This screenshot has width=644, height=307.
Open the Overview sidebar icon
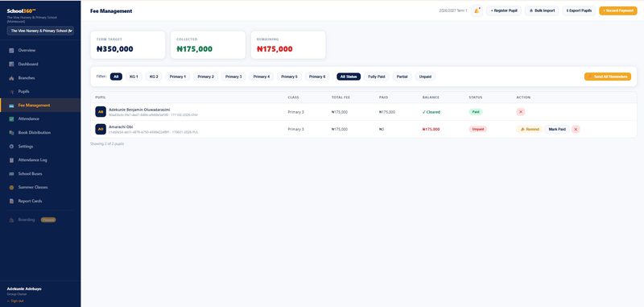click(11, 51)
